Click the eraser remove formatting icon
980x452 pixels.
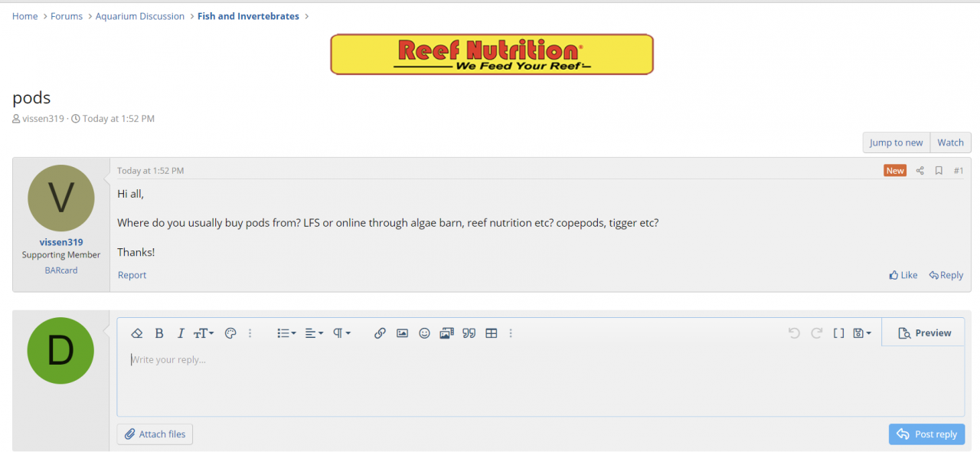[137, 333]
